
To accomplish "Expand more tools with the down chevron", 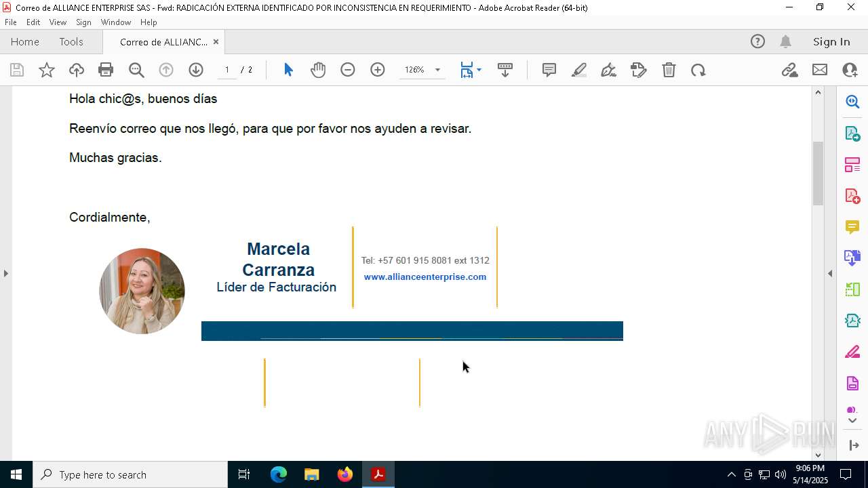I will [x=852, y=421].
